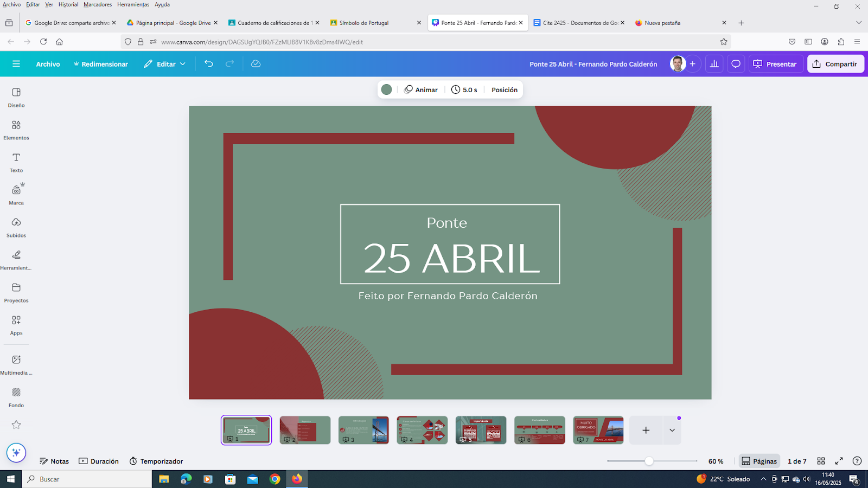The height and width of the screenshot is (488, 868).
Task: Toggle the Duración view
Action: (99, 461)
